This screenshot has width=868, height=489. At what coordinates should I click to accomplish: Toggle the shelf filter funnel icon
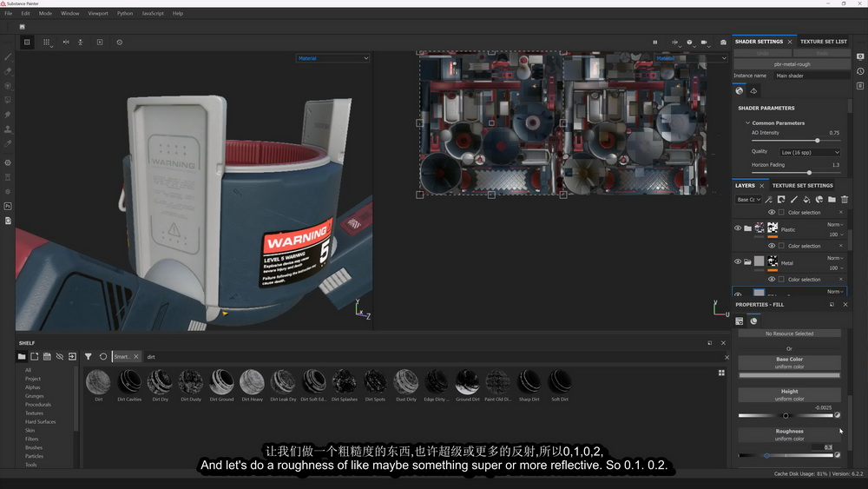click(x=88, y=357)
